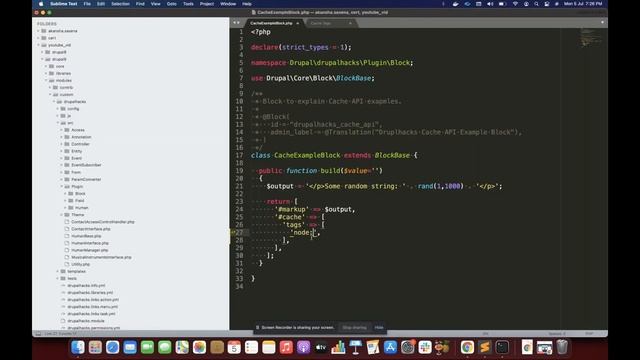Close the CacheExampleBlock.php tab
This screenshot has height=360, width=640.
(x=298, y=23)
